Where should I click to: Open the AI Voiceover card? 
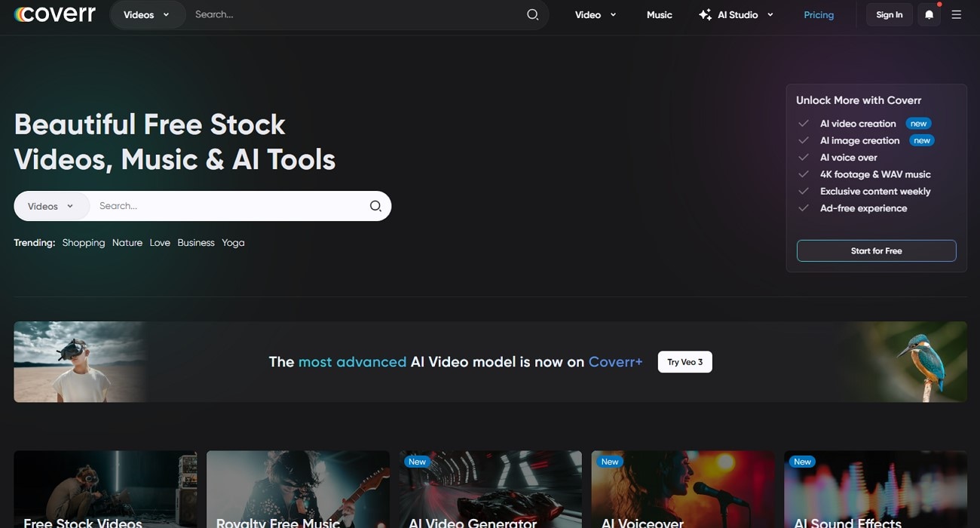click(x=683, y=489)
